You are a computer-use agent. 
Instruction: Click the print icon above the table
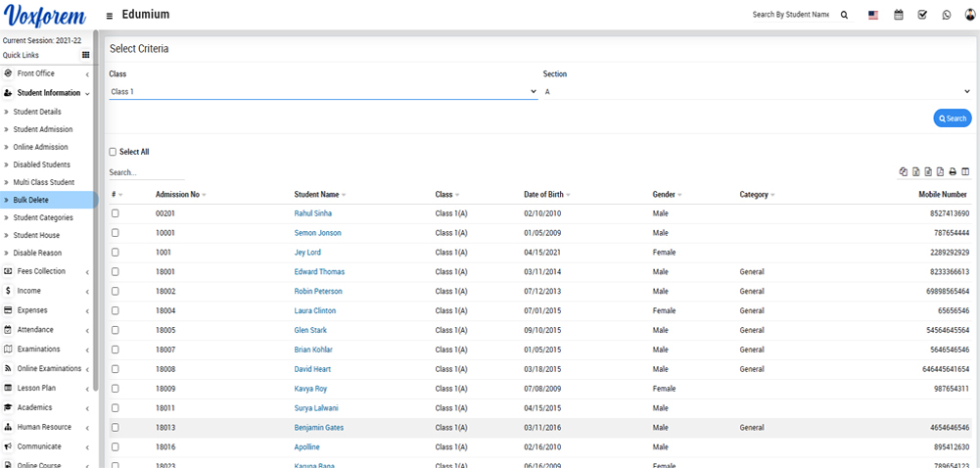tap(953, 172)
